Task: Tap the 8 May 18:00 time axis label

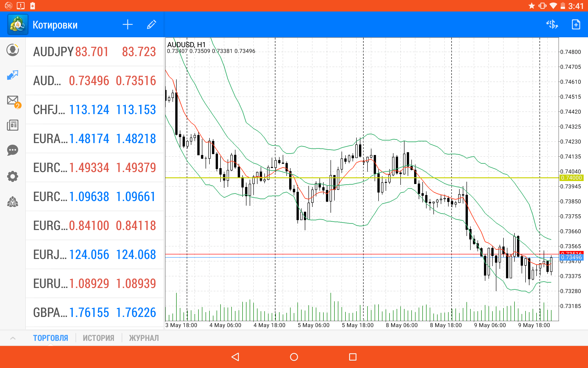Action: pos(446,325)
